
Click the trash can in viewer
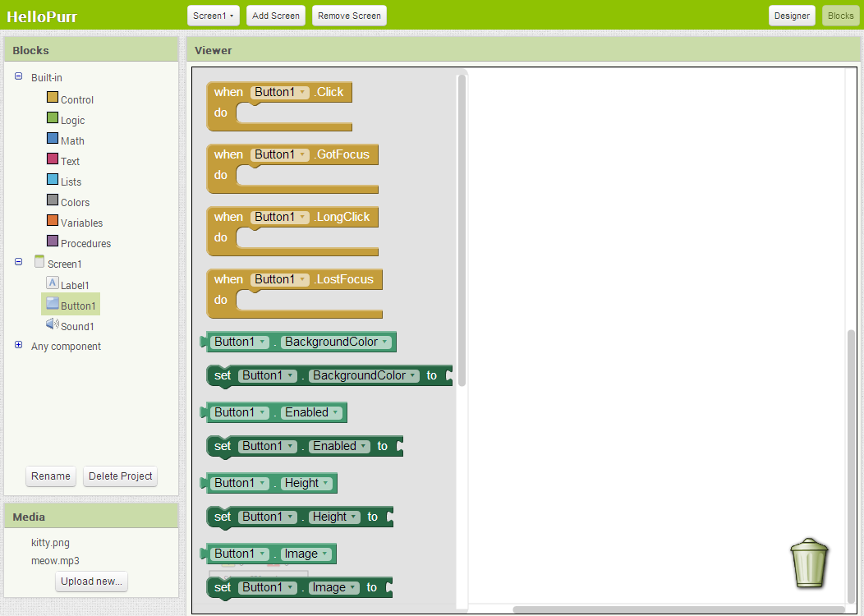(809, 563)
